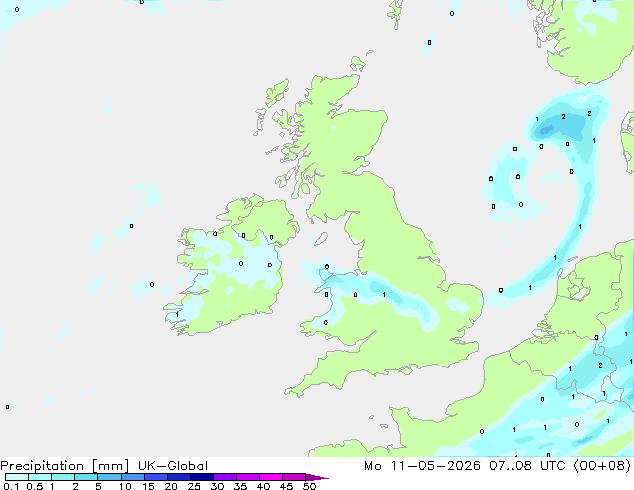The height and width of the screenshot is (490, 634).
Task: Click the legend arrow tip beyond 50
Action: [x=317, y=477]
